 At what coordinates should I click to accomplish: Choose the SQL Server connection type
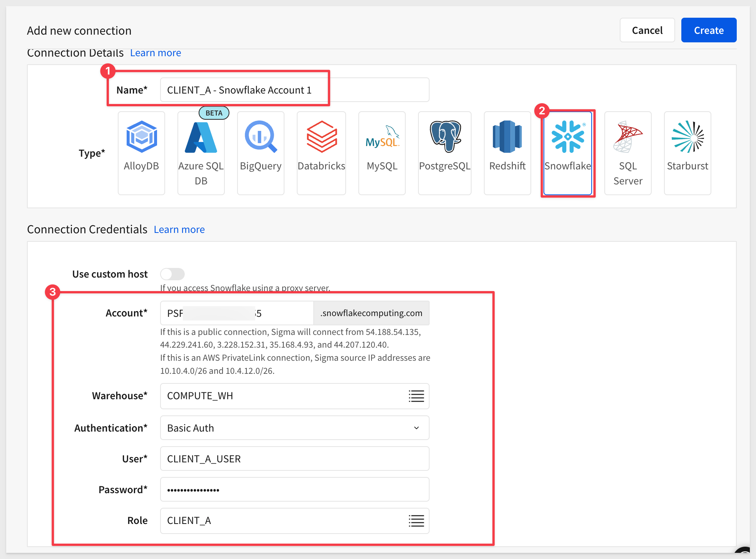(x=628, y=153)
